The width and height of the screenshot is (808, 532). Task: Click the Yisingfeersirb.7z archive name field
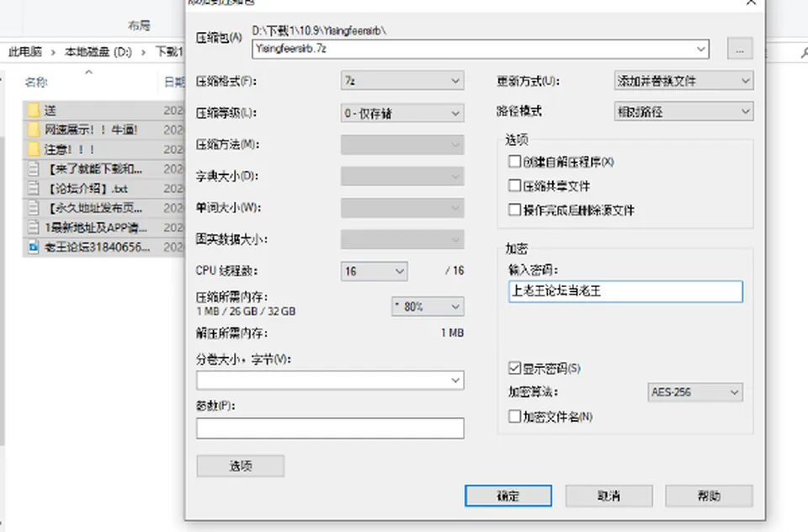[x=481, y=49]
